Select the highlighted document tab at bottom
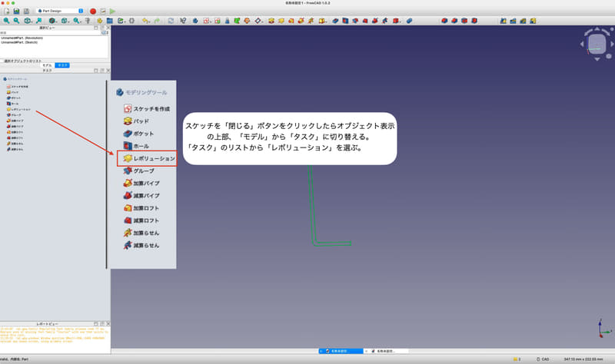This screenshot has height=364, width=615. [341, 351]
